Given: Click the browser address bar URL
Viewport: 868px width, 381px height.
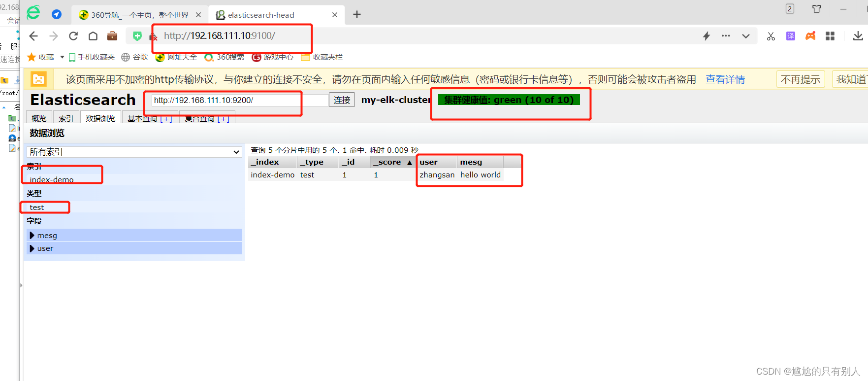Looking at the screenshot, I should click(x=220, y=36).
